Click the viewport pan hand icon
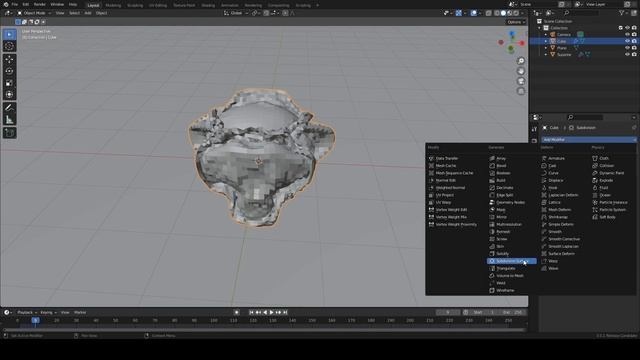The width and height of the screenshot is (640, 360). pos(521,71)
